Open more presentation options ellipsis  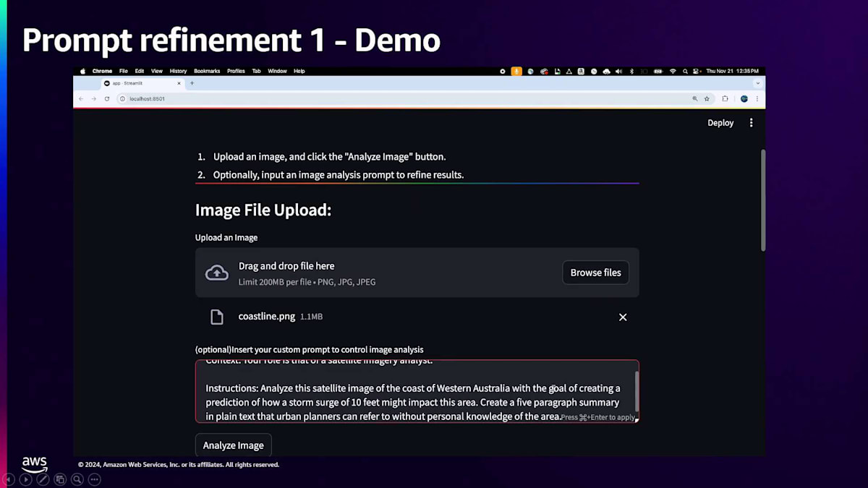94,479
